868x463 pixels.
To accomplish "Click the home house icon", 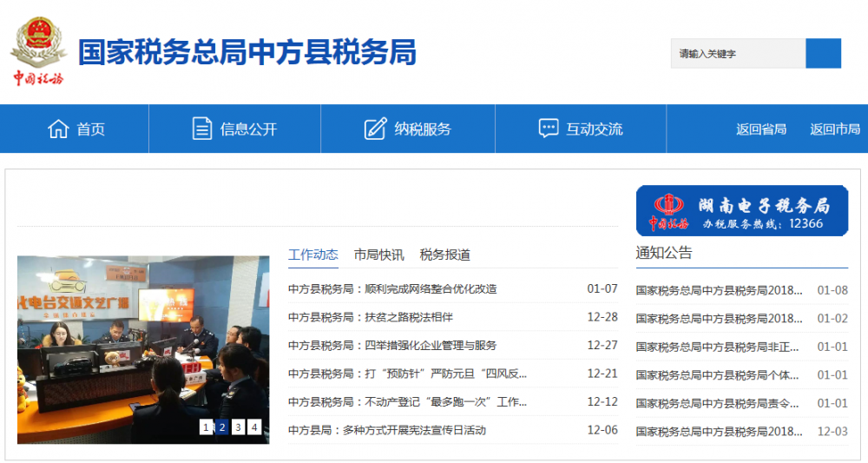I will [x=58, y=129].
